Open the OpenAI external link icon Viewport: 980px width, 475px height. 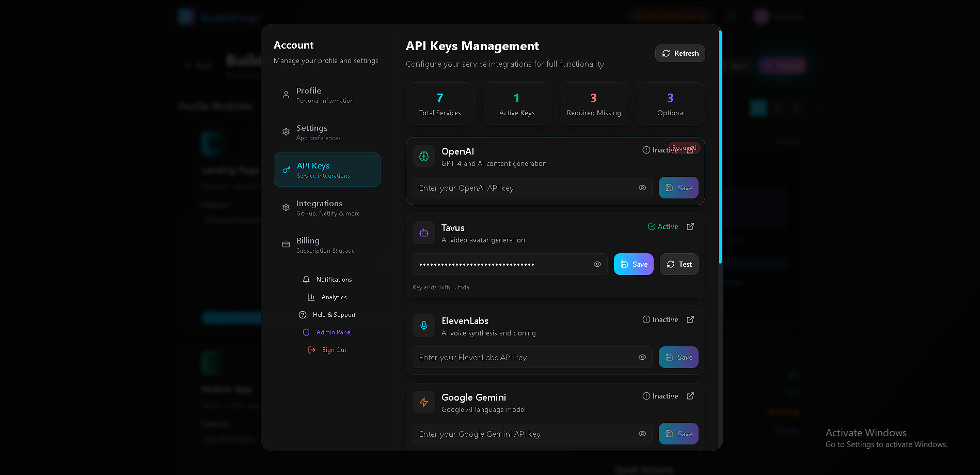690,150
